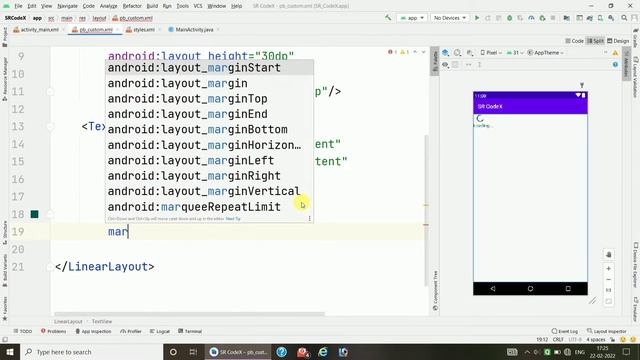Image resolution: width=640 pixels, height=360 pixels.
Task: Switch the editor to Split view mode
Action: [x=595, y=41]
